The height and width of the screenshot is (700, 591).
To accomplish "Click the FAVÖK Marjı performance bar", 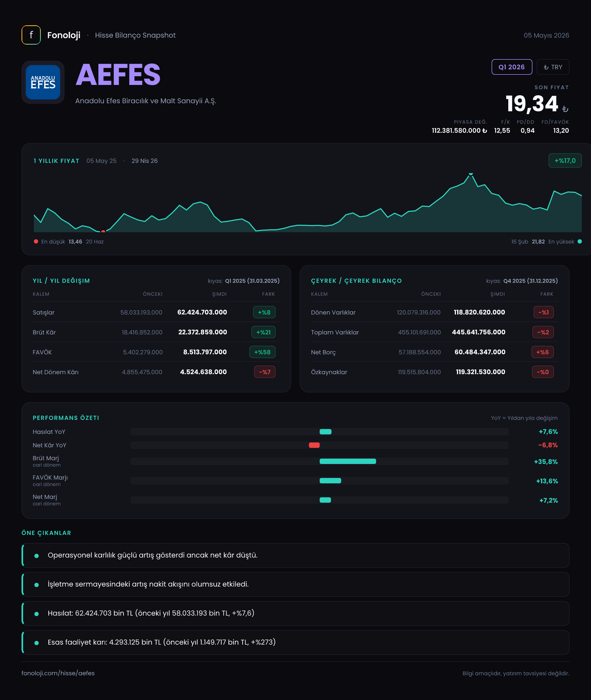I will 330,480.
